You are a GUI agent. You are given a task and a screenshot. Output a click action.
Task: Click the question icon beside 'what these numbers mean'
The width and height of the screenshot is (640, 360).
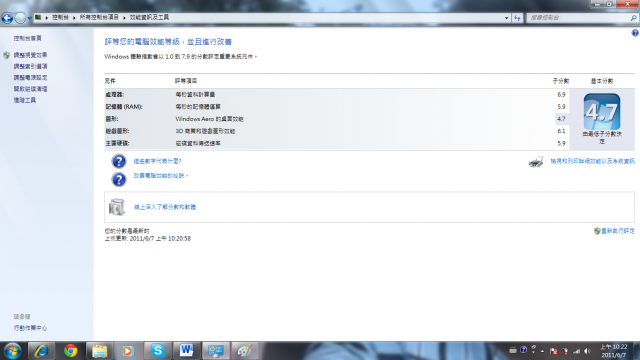(x=119, y=161)
